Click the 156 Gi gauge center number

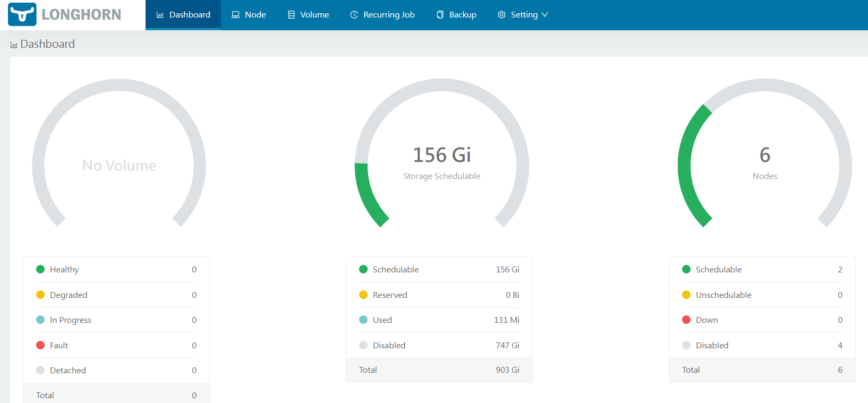tap(442, 155)
